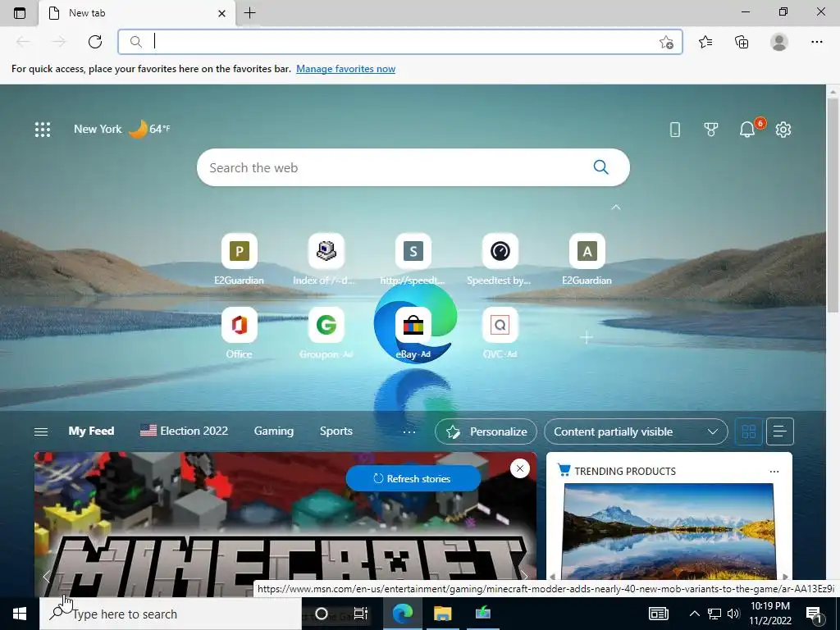Image resolution: width=840 pixels, height=630 pixels.
Task: Go to previous story carousel arrow
Action: pos(47,577)
